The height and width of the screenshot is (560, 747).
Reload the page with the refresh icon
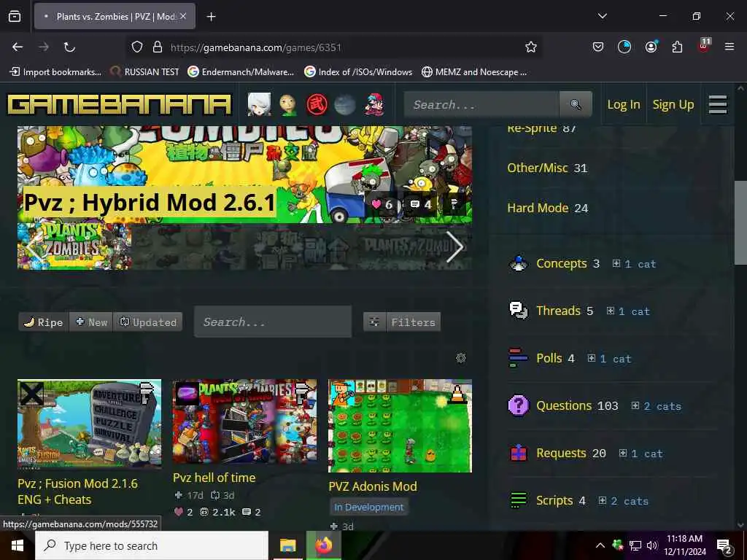[69, 47]
